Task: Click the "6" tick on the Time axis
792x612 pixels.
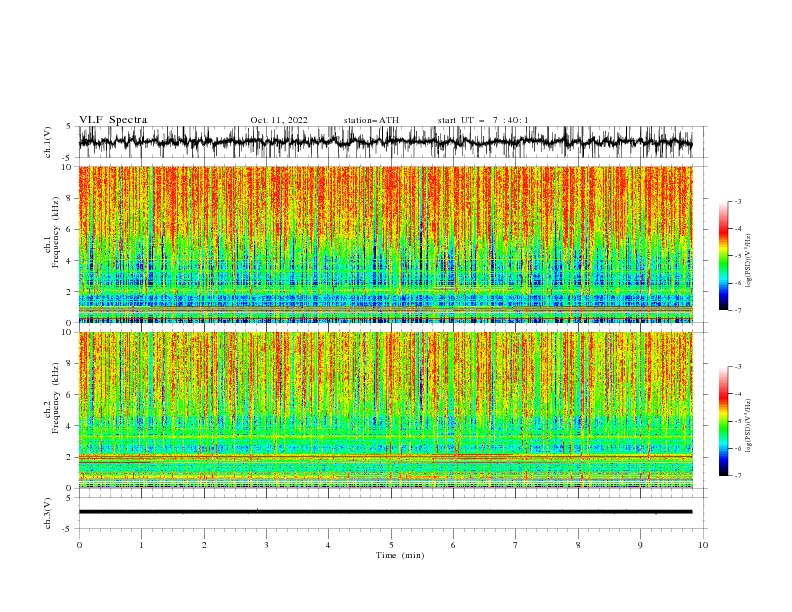Action: click(453, 545)
